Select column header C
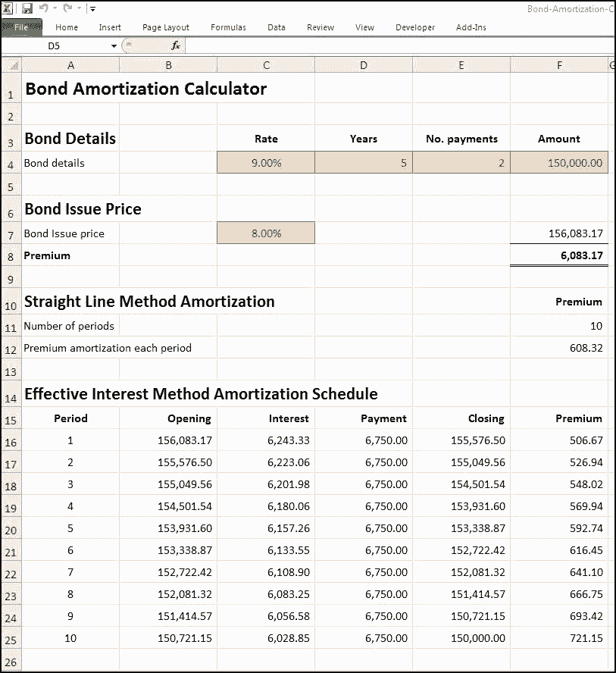Image resolution: width=616 pixels, height=673 pixels. (265, 65)
